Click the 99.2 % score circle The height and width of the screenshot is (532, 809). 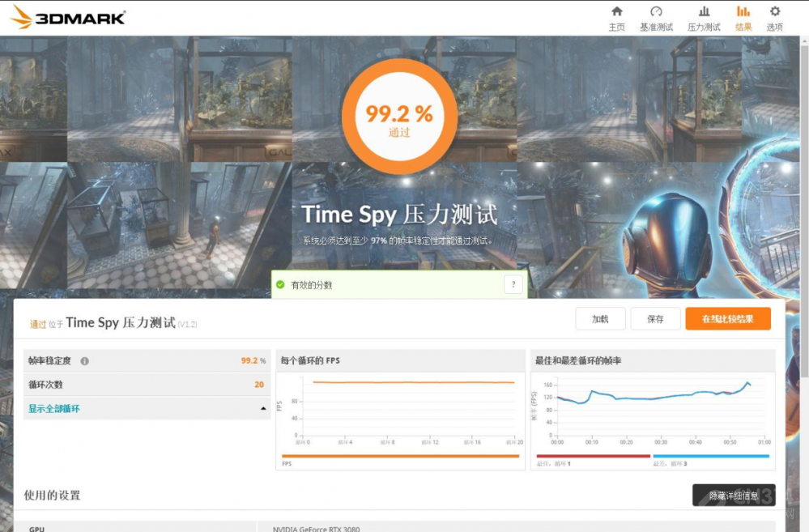[399, 116]
